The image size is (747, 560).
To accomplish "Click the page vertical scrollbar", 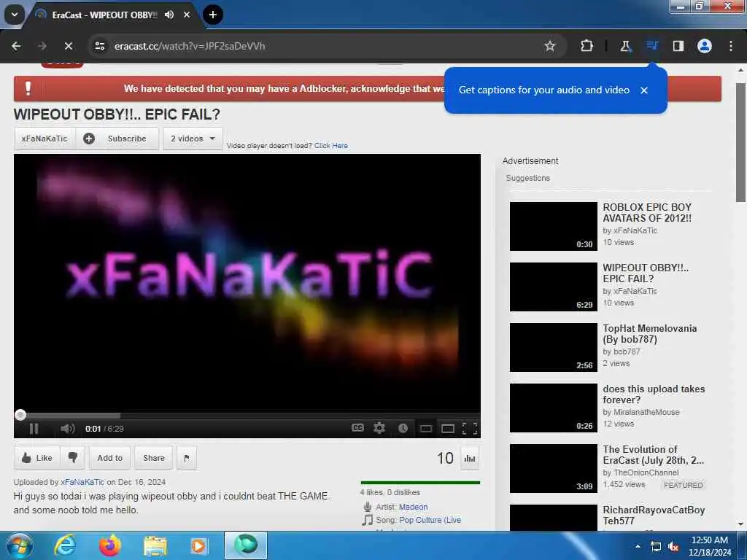I will pyautogui.click(x=740, y=143).
